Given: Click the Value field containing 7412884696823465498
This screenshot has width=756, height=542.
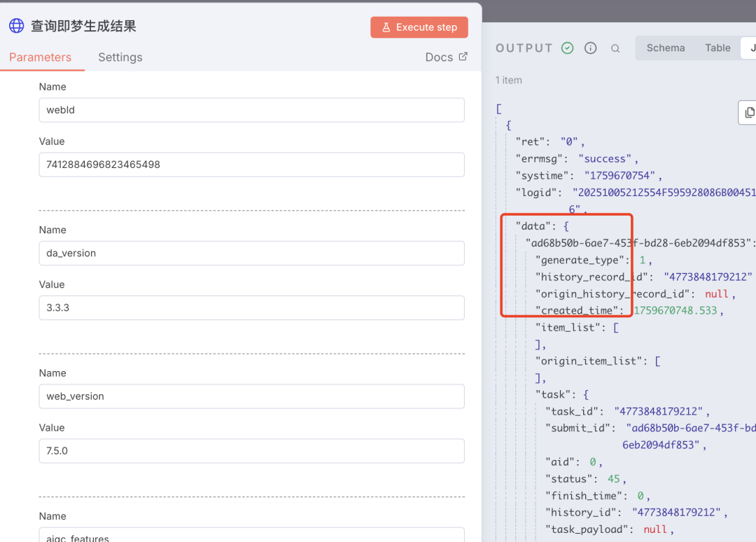Looking at the screenshot, I should tap(251, 165).
